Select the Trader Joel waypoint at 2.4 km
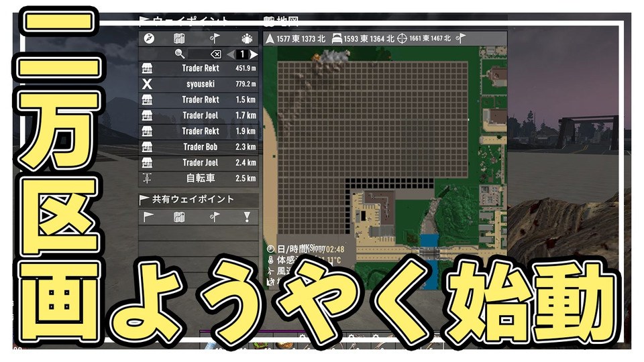The image size is (644, 362). point(199,162)
